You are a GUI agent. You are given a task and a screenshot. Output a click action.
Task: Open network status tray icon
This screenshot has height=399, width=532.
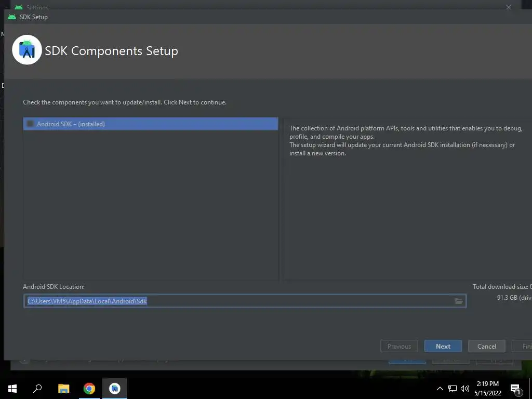(x=453, y=389)
